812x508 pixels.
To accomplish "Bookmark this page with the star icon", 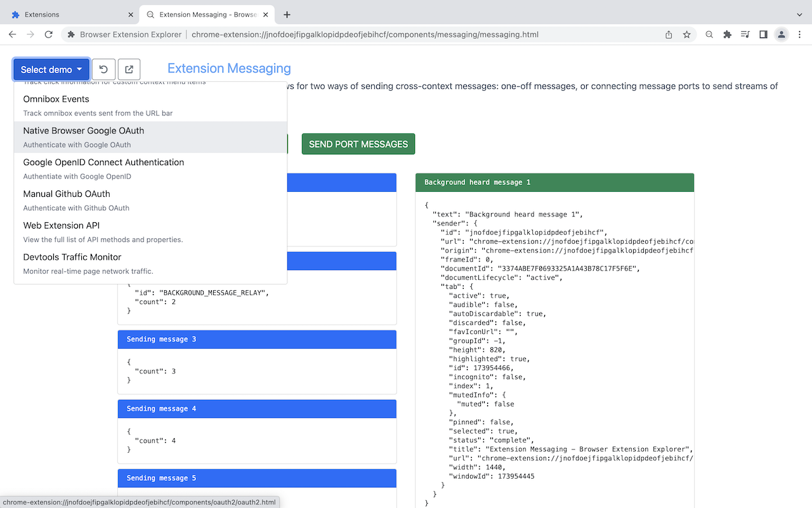I will tap(687, 34).
